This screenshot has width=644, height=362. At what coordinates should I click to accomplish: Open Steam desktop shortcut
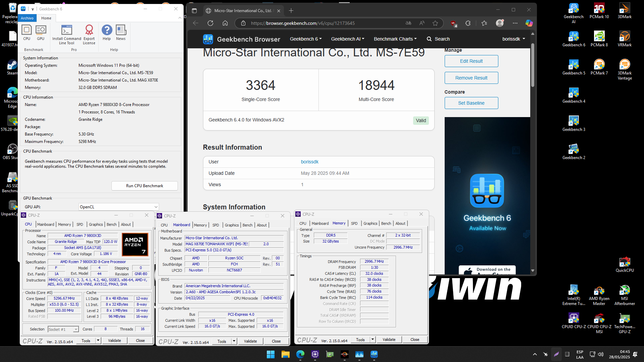(x=12, y=67)
